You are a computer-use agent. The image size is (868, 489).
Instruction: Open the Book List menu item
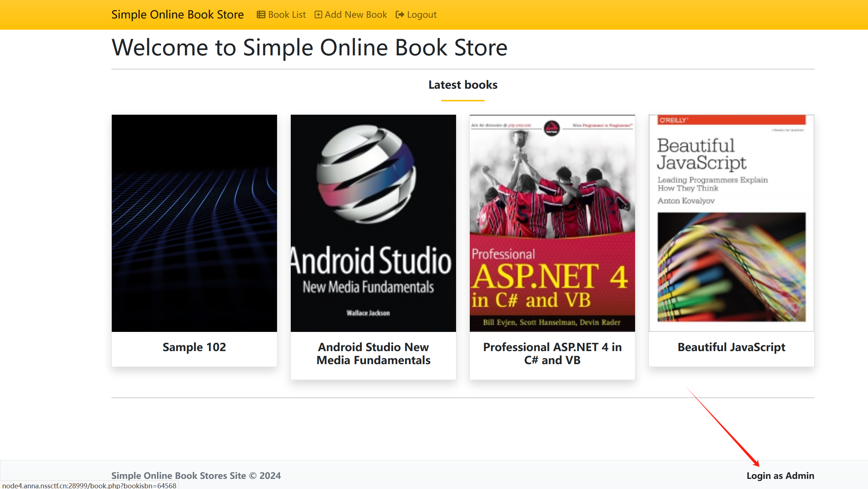(287, 14)
